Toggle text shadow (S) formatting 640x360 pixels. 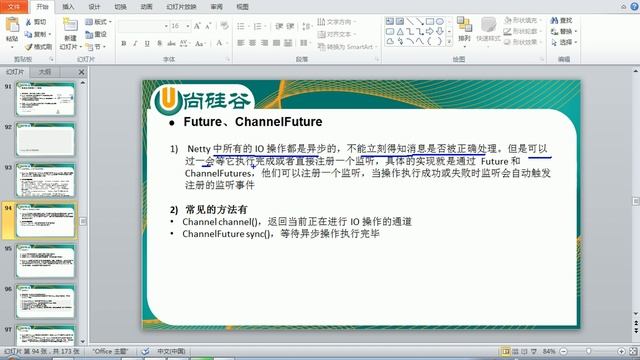pyautogui.click(x=160, y=43)
